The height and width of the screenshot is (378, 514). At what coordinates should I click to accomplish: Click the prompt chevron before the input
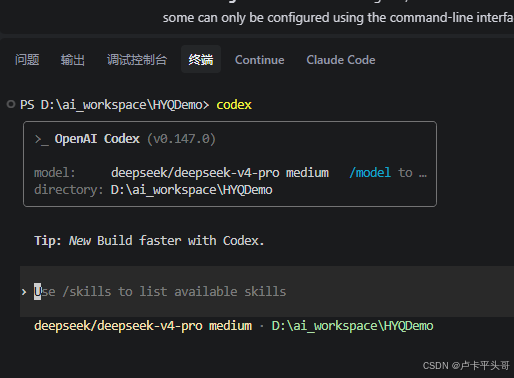point(24,292)
